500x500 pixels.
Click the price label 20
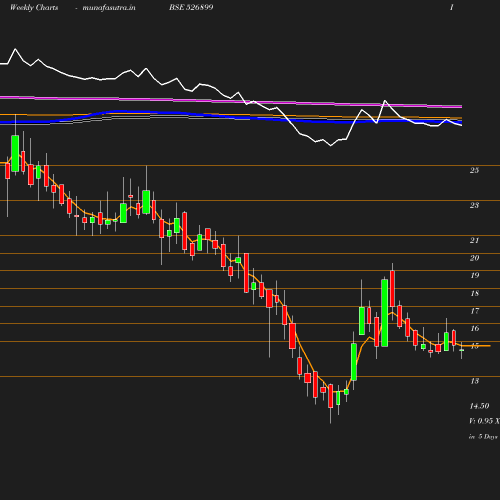474,258
